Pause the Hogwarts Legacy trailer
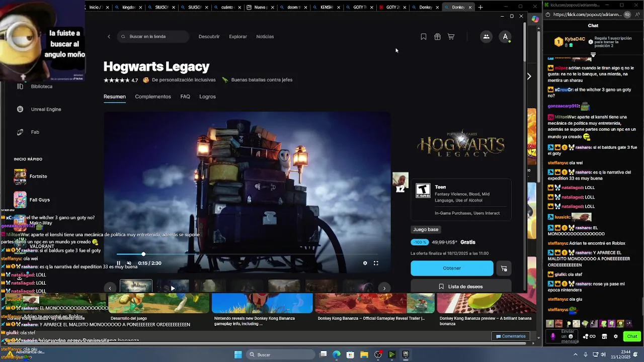This screenshot has height=362, width=644. point(119,263)
